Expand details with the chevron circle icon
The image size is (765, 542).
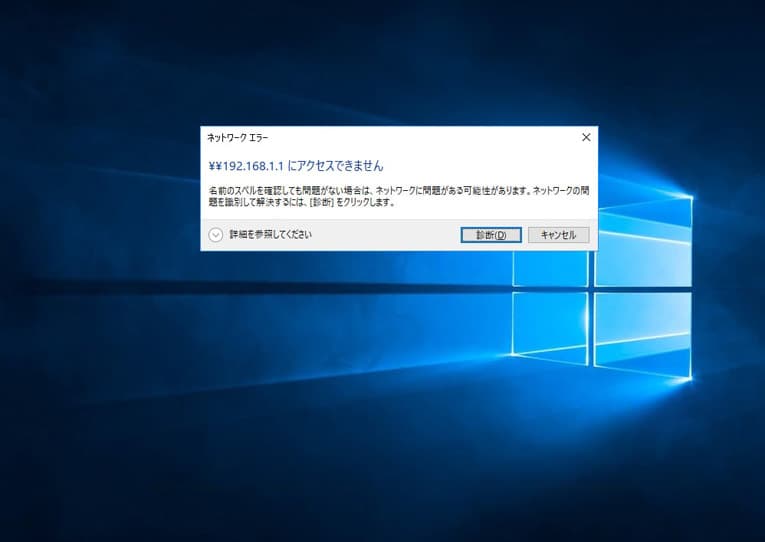(216, 235)
